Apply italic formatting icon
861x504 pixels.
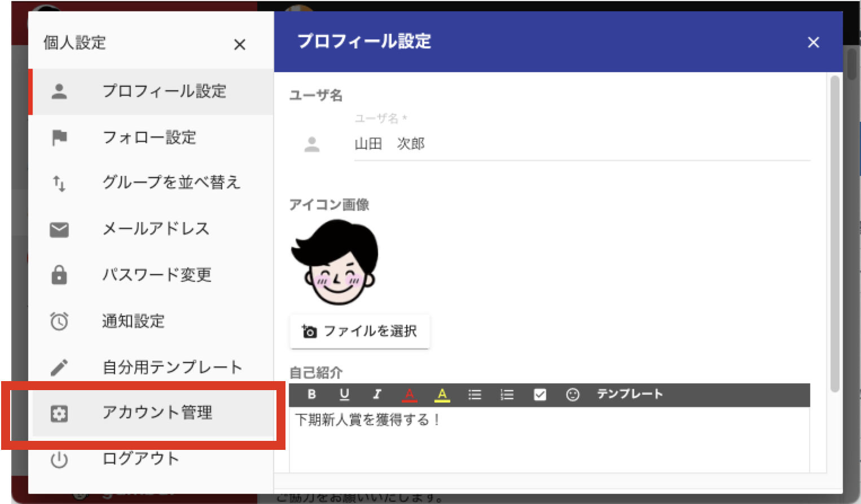pyautogui.click(x=377, y=395)
